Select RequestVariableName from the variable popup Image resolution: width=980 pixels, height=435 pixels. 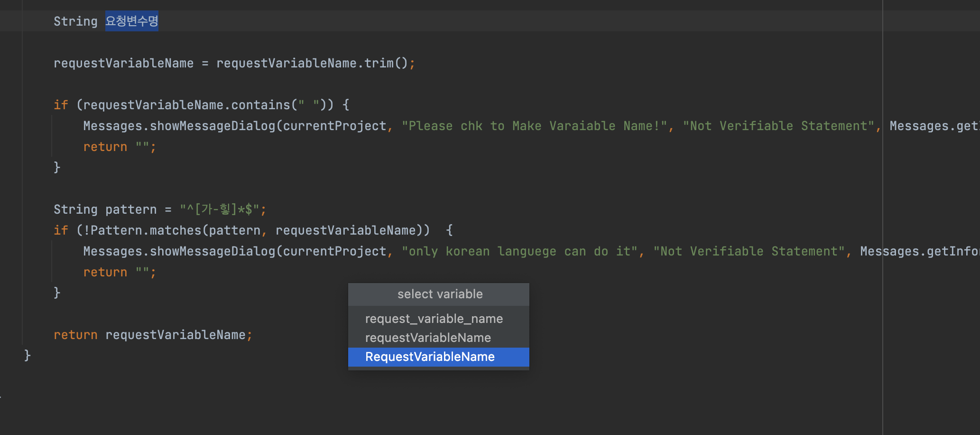click(429, 357)
